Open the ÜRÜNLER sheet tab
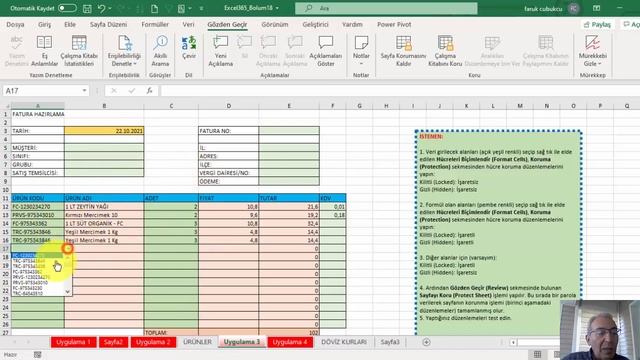Viewport: 640px width, 360px height. click(197, 342)
